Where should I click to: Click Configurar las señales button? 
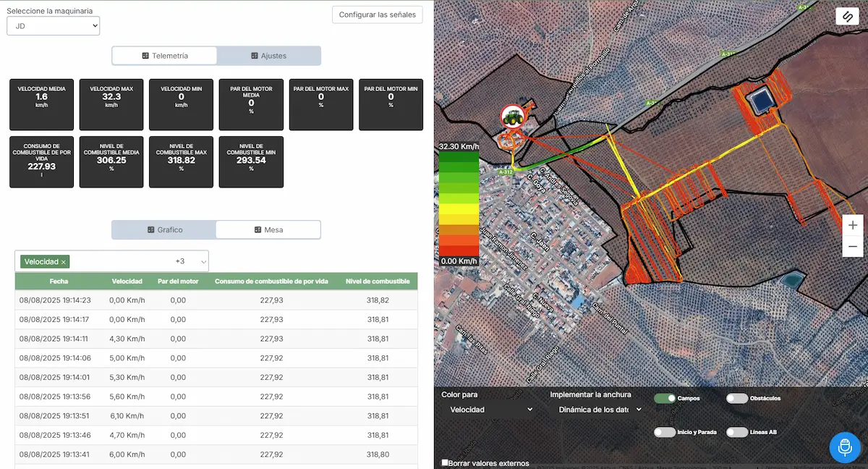point(377,14)
